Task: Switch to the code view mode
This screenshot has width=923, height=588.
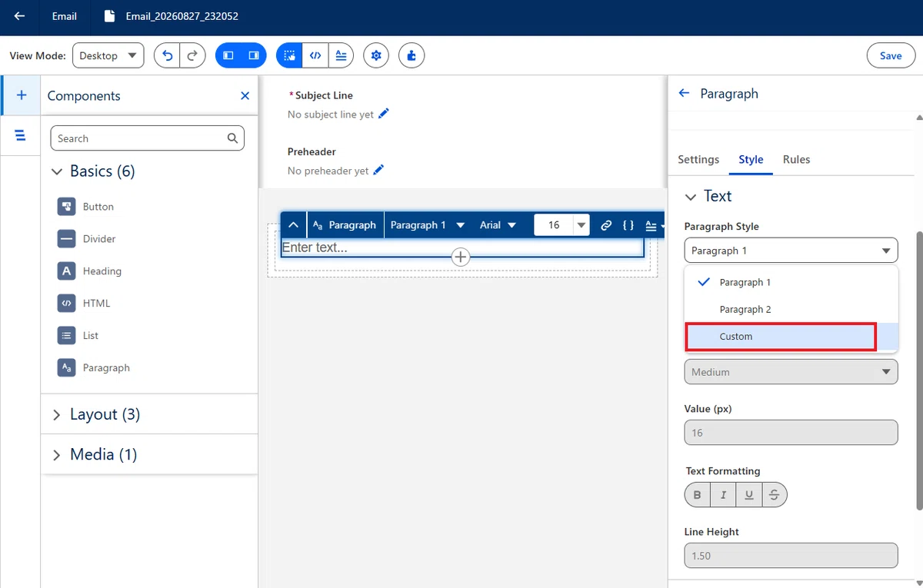Action: tap(315, 55)
